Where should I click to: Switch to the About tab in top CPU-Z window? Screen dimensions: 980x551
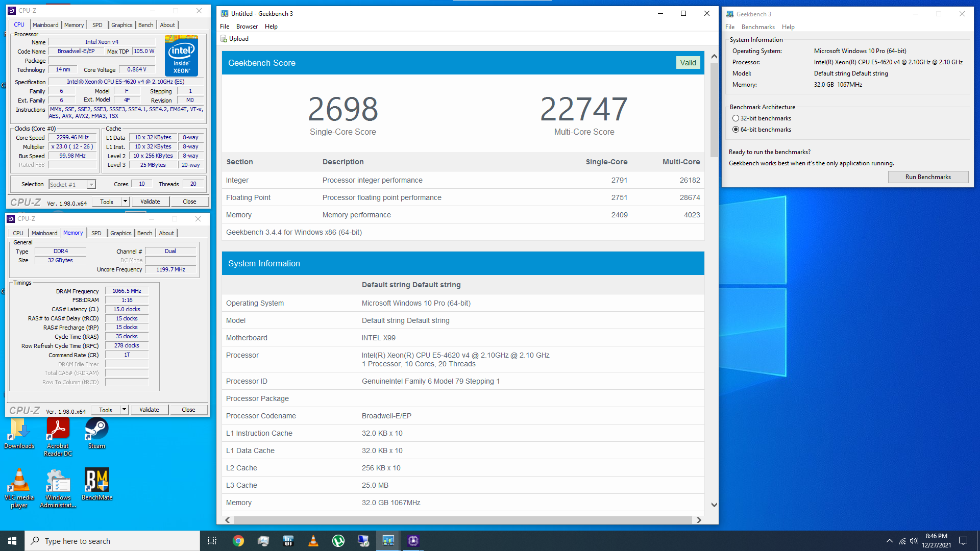(167, 25)
